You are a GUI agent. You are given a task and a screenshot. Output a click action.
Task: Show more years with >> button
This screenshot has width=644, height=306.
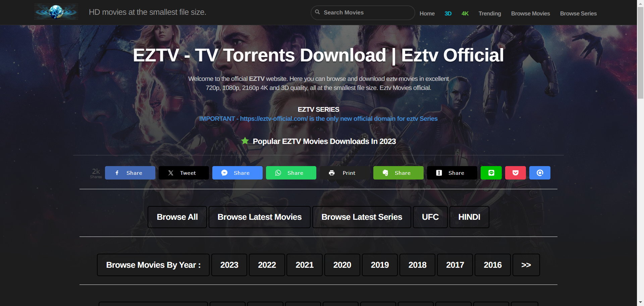click(526, 265)
